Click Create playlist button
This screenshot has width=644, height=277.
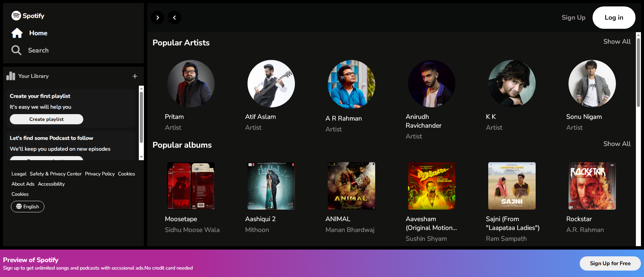(x=46, y=119)
